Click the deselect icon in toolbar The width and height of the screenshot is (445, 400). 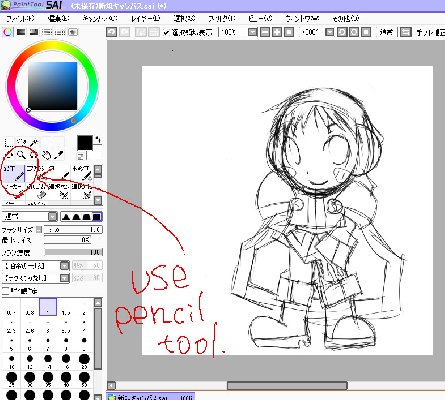[141, 32]
